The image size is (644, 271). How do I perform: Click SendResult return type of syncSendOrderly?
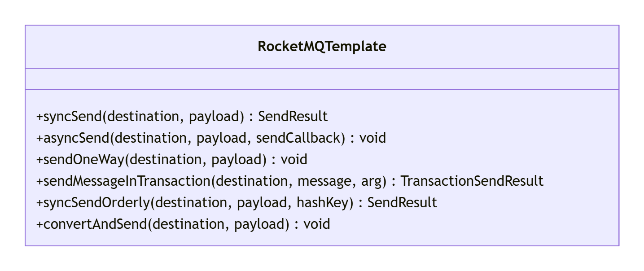[x=402, y=203]
